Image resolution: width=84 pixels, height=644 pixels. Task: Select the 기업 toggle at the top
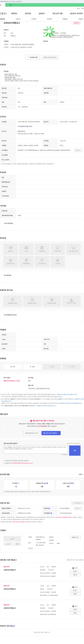pyautogui.click(x=10, y=5)
